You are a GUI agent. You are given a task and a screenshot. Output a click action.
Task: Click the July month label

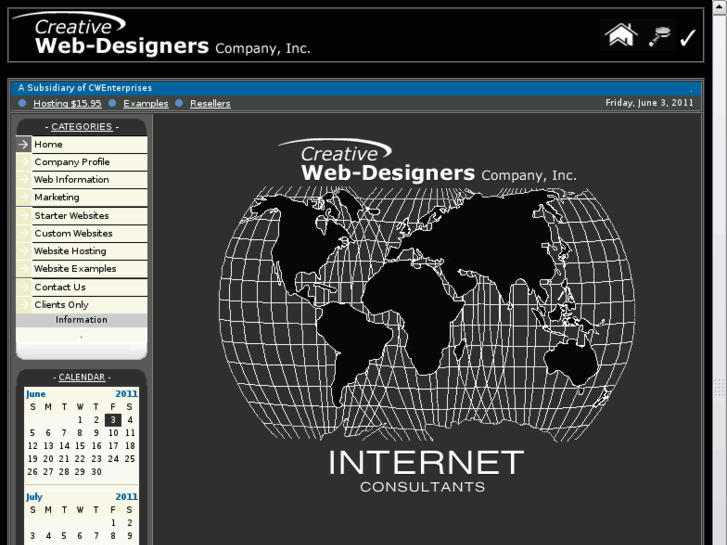[34, 497]
